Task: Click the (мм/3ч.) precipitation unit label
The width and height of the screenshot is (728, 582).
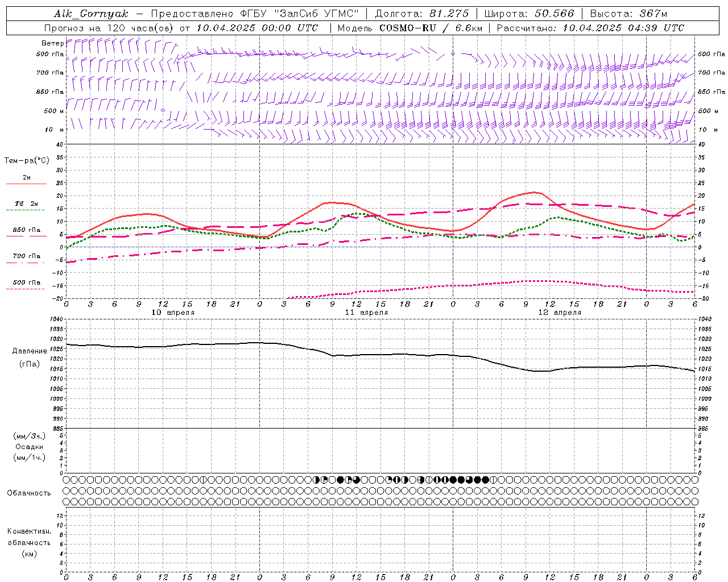Action: (29, 436)
